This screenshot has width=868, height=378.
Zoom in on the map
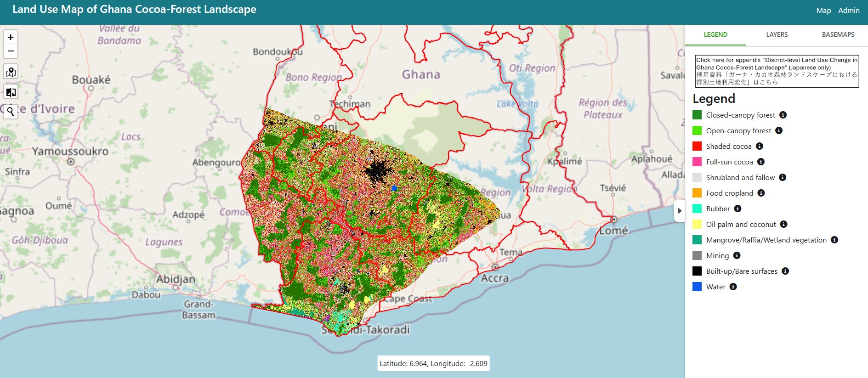(x=11, y=37)
